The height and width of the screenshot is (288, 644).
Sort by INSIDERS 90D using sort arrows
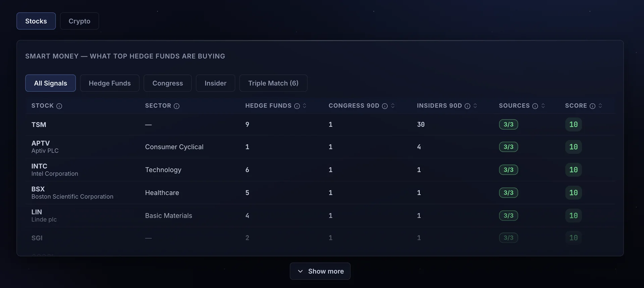pos(475,106)
